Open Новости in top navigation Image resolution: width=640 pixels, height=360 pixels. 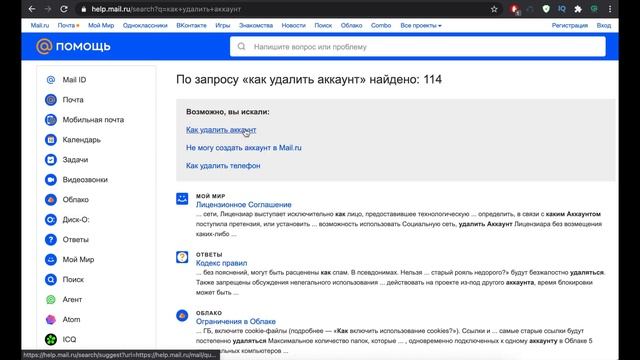tap(293, 25)
